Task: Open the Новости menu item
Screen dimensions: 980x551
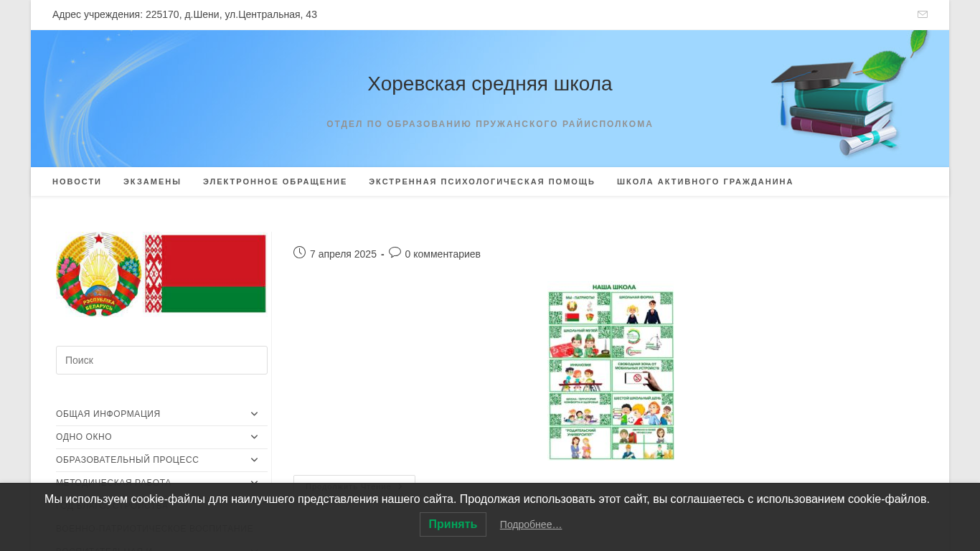Action: pos(77,182)
